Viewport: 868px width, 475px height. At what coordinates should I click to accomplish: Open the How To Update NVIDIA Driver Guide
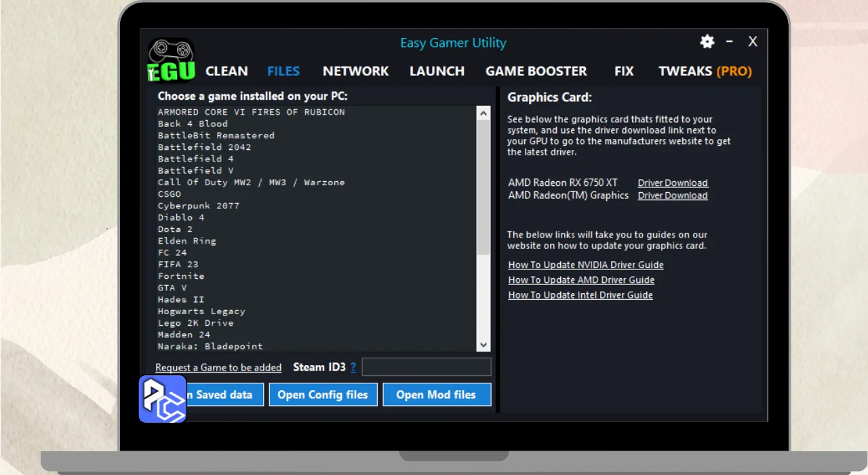coord(586,265)
